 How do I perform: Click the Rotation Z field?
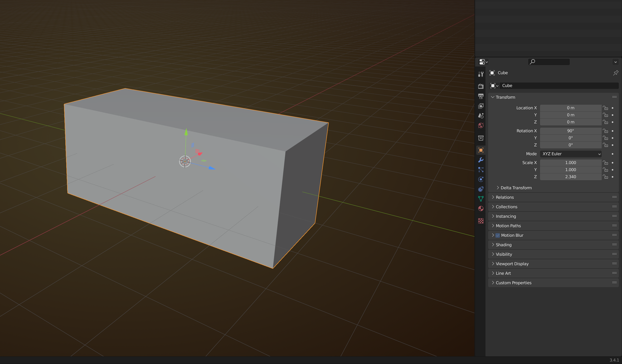571,145
